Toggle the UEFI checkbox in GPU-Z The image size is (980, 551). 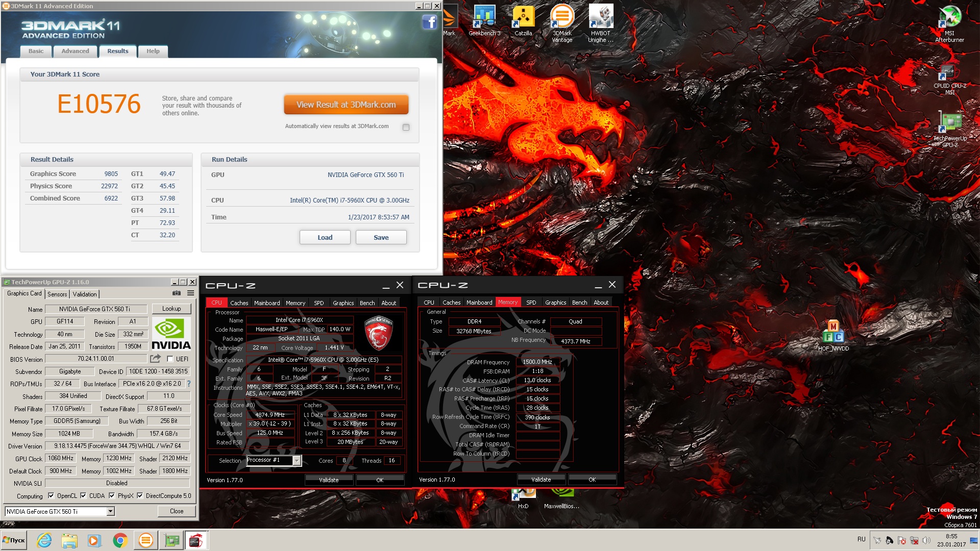(170, 359)
